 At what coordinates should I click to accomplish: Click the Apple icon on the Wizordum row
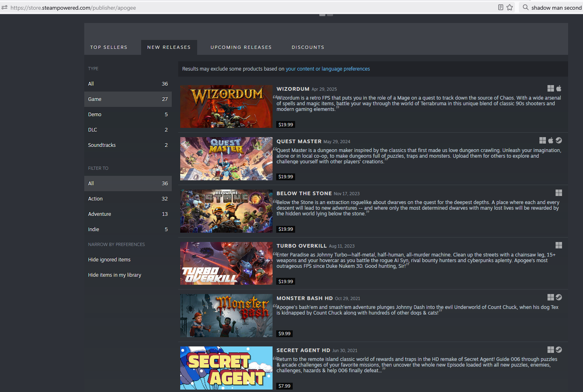pyautogui.click(x=559, y=88)
